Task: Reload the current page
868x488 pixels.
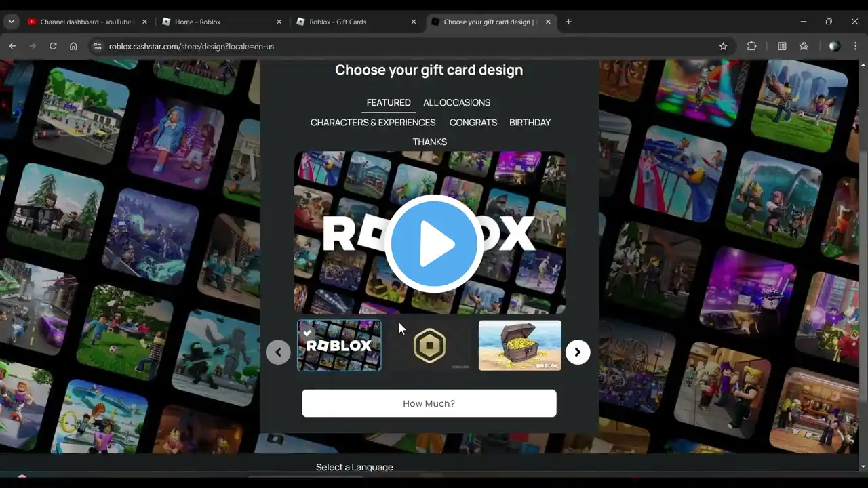Action: pyautogui.click(x=53, y=46)
